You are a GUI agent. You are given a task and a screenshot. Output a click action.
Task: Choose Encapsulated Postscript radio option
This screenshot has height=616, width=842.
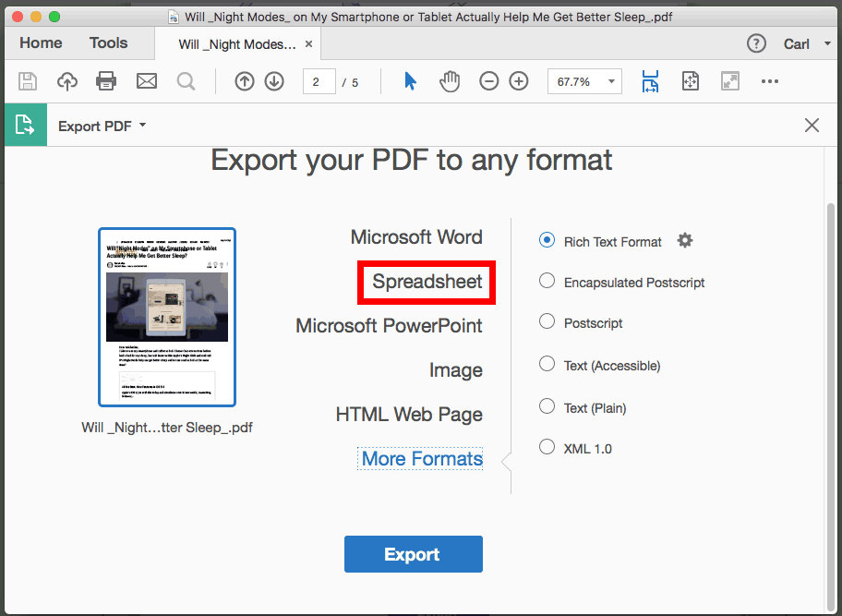(x=547, y=281)
